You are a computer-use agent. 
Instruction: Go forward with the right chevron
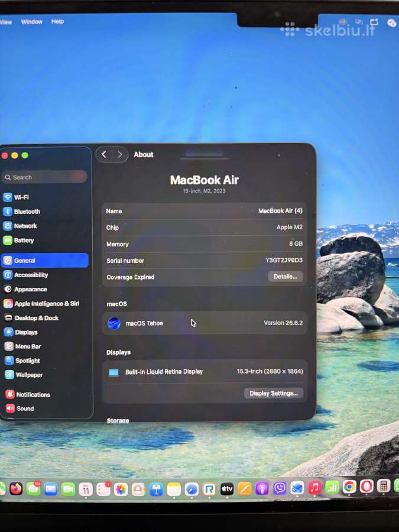(x=120, y=154)
